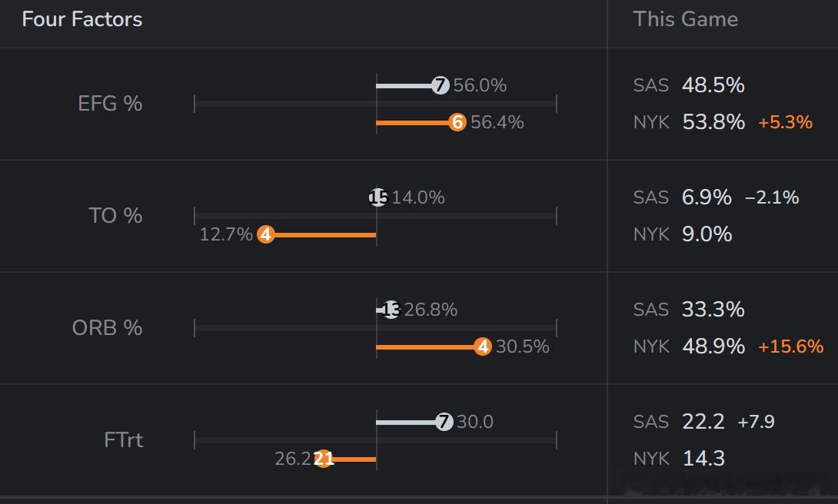838x504 pixels.
Task: Click the Four Factors heading
Action: [x=82, y=19]
